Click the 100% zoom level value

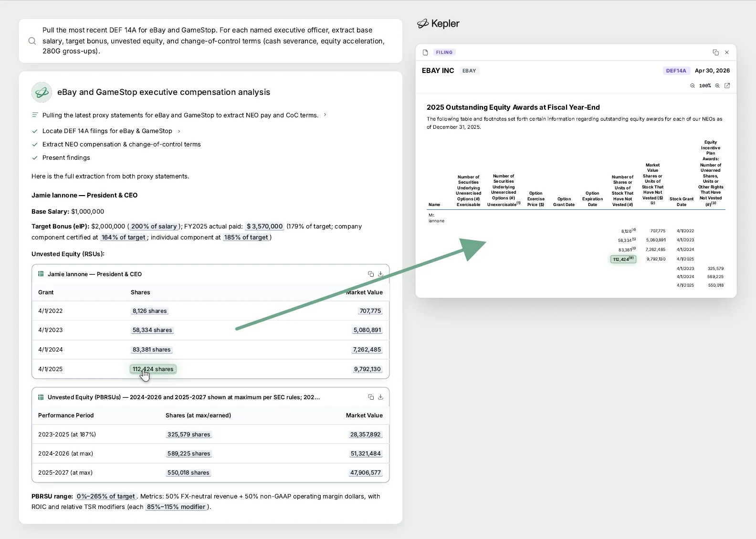tap(705, 86)
